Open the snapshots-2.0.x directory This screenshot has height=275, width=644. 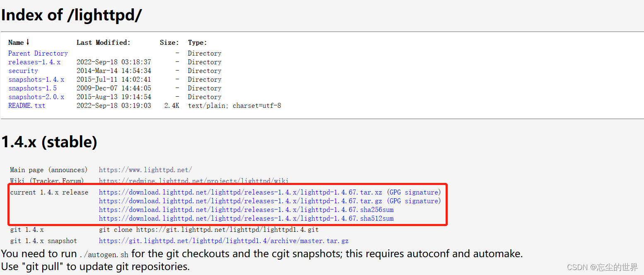coord(36,97)
